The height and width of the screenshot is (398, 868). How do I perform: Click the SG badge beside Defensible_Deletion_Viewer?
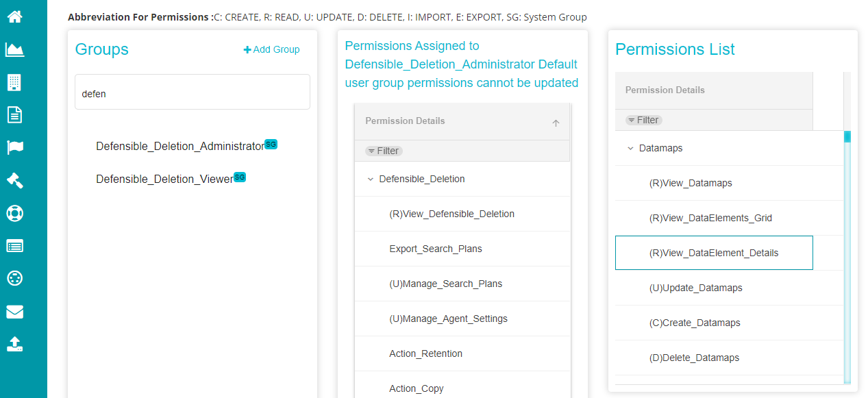(x=240, y=177)
